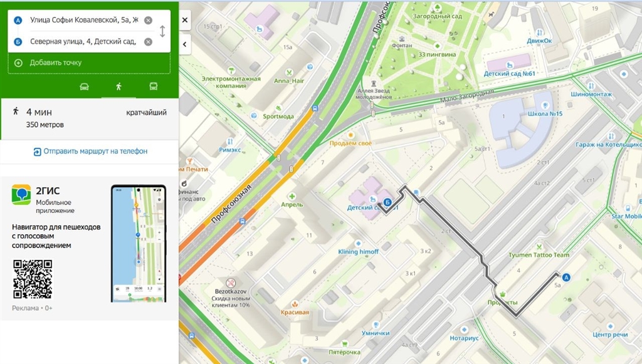Screen dimensions: 642x364
Task: Open the Апрель pharmacy marker
Action: point(292,196)
